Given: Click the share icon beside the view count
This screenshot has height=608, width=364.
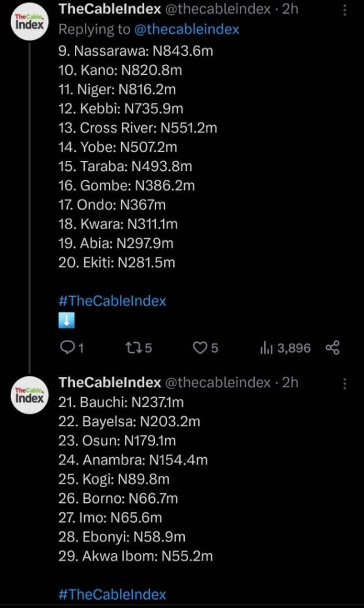Looking at the screenshot, I should click(333, 348).
